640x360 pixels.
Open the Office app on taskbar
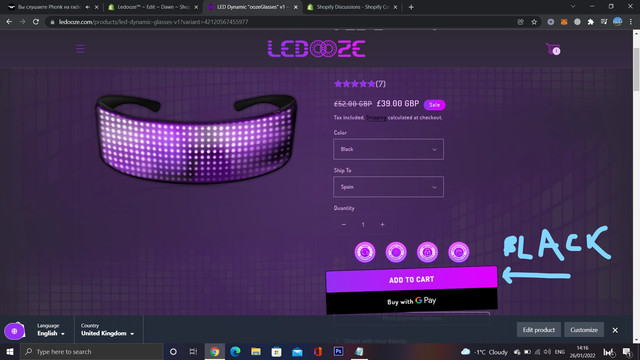point(318,351)
